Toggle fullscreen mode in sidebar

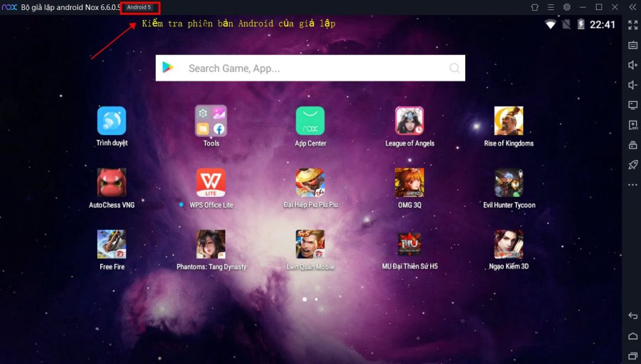633,25
